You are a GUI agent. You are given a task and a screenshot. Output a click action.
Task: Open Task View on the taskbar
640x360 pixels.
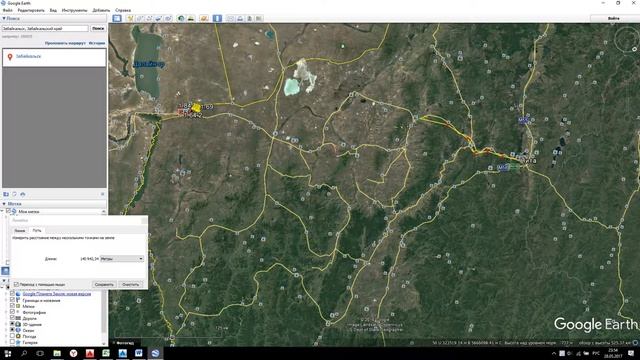(40, 353)
